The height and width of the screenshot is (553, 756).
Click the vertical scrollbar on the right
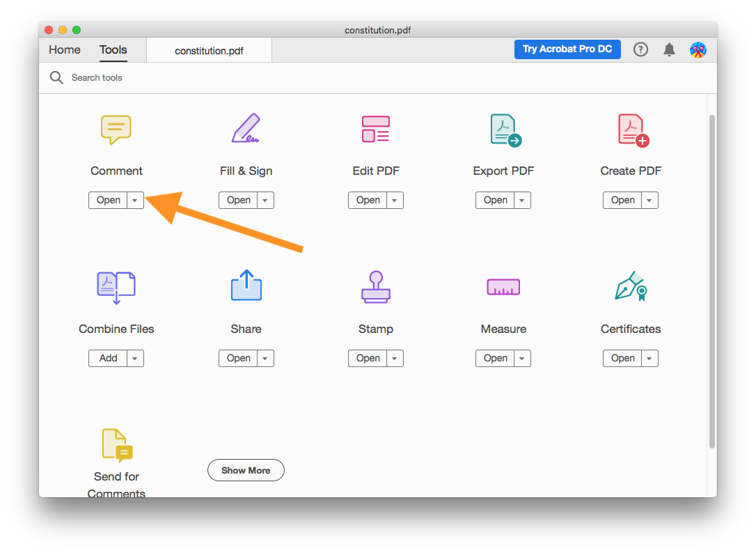(711, 279)
